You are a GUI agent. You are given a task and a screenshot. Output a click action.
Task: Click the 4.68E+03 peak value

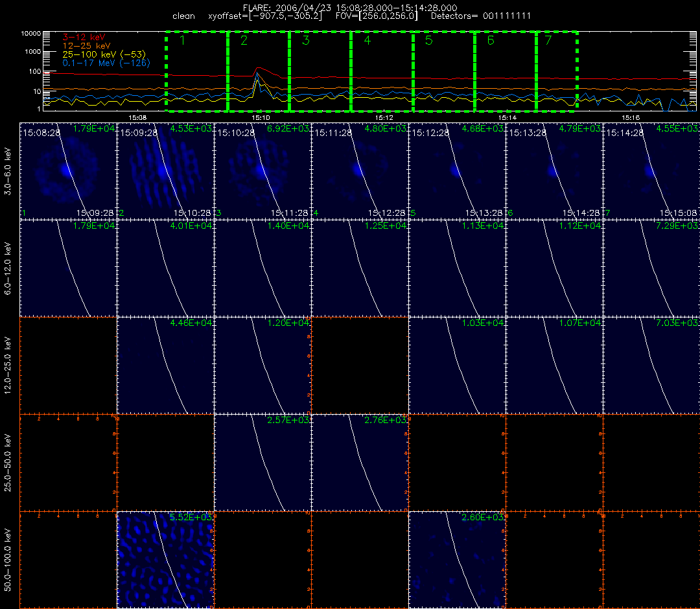pyautogui.click(x=483, y=128)
